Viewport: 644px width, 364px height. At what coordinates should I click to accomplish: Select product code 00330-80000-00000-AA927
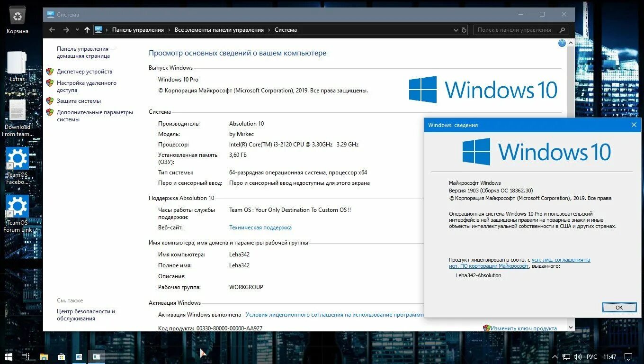[x=229, y=328]
